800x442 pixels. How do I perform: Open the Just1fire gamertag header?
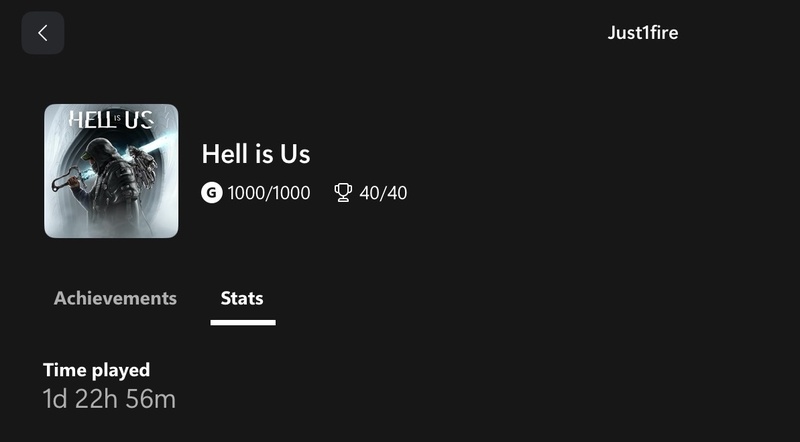[643, 33]
